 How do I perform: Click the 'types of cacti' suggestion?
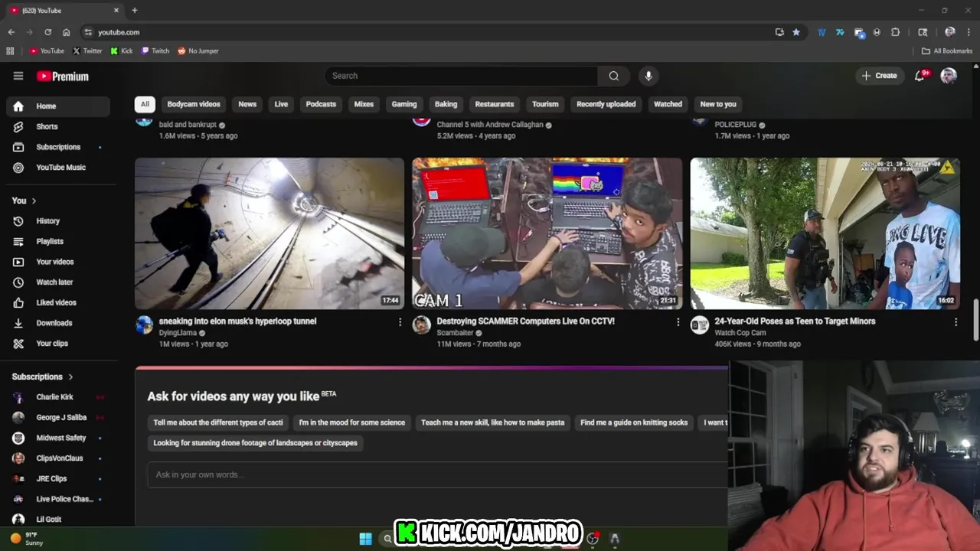218,422
